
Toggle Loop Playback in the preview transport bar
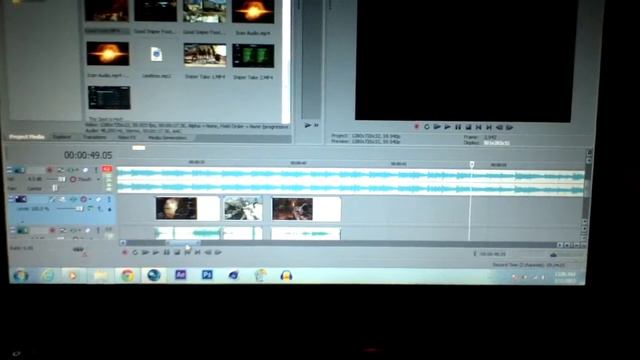pyautogui.click(x=427, y=127)
